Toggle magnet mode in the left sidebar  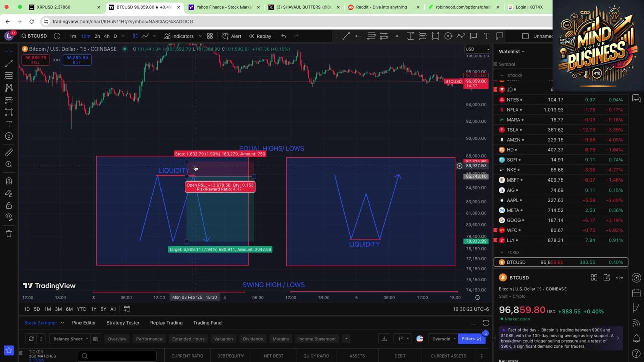click(9, 181)
